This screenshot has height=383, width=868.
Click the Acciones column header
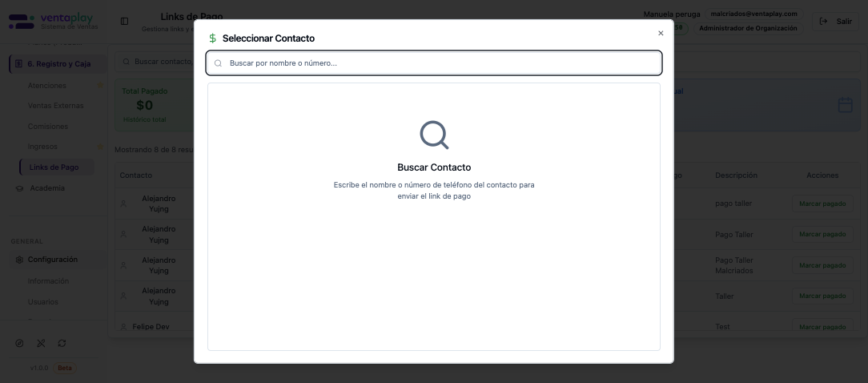(x=822, y=175)
